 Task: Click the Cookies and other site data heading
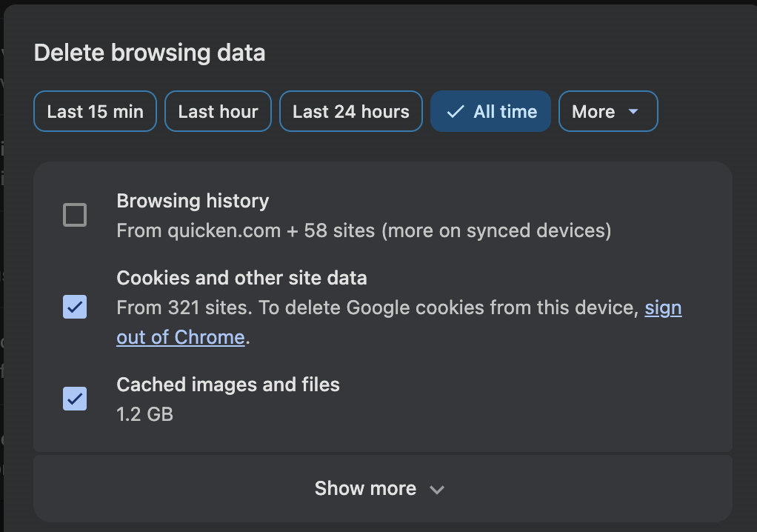pos(241,278)
